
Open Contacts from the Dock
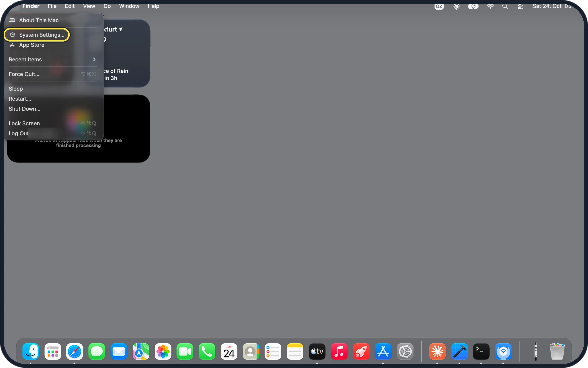(x=251, y=352)
